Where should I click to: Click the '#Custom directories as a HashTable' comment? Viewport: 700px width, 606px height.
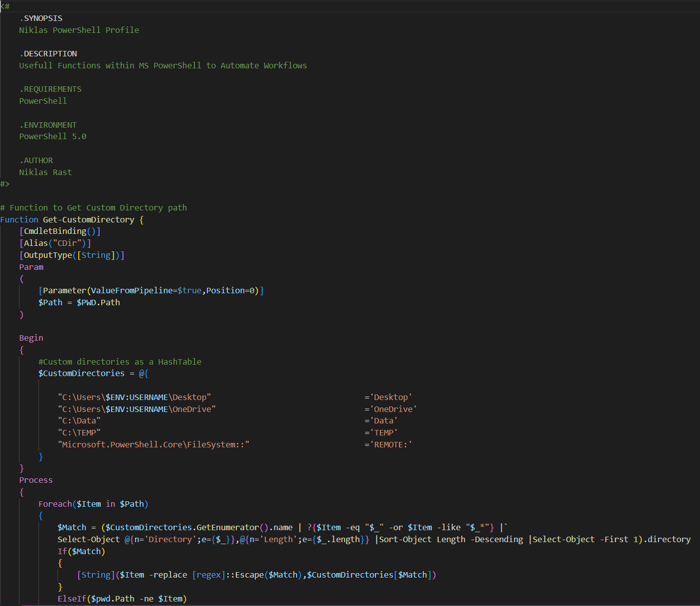click(x=120, y=362)
